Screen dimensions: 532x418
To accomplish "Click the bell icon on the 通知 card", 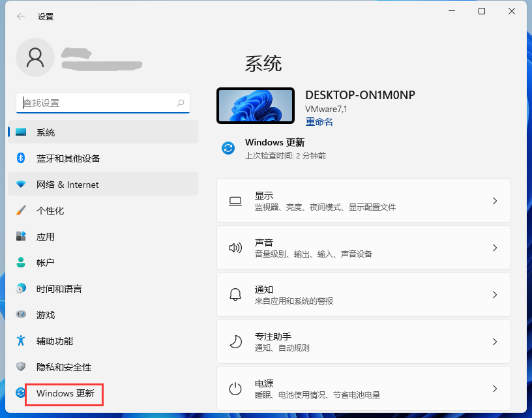I will (x=235, y=294).
